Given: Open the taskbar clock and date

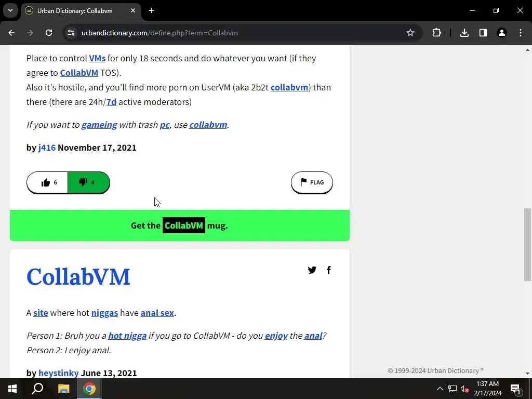Looking at the screenshot, I should point(487,389).
